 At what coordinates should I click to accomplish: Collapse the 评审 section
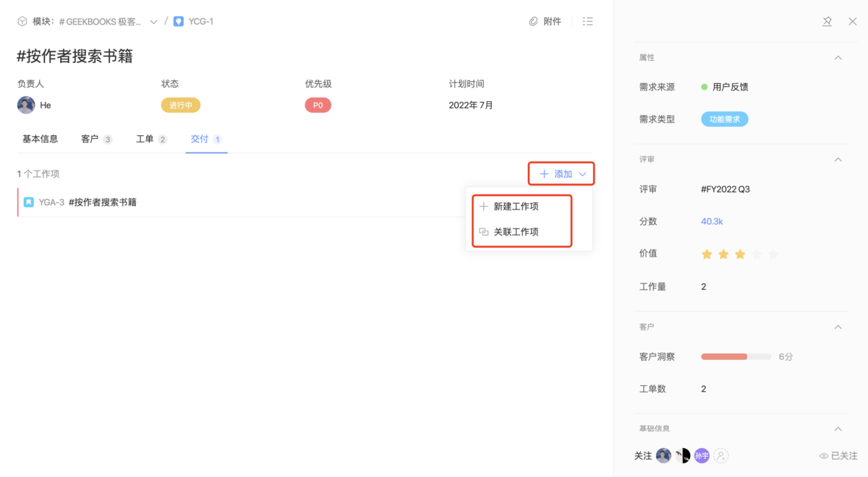tap(838, 159)
